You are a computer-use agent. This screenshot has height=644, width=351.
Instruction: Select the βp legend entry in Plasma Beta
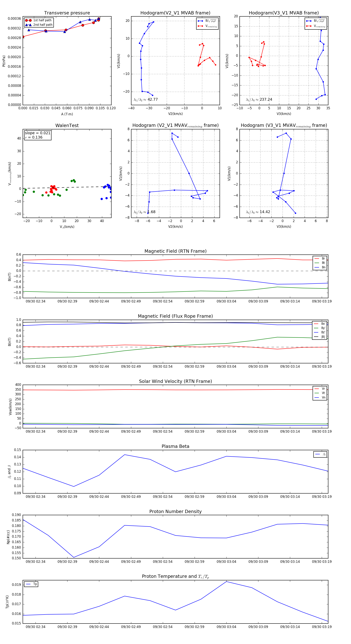[x=320, y=454]
